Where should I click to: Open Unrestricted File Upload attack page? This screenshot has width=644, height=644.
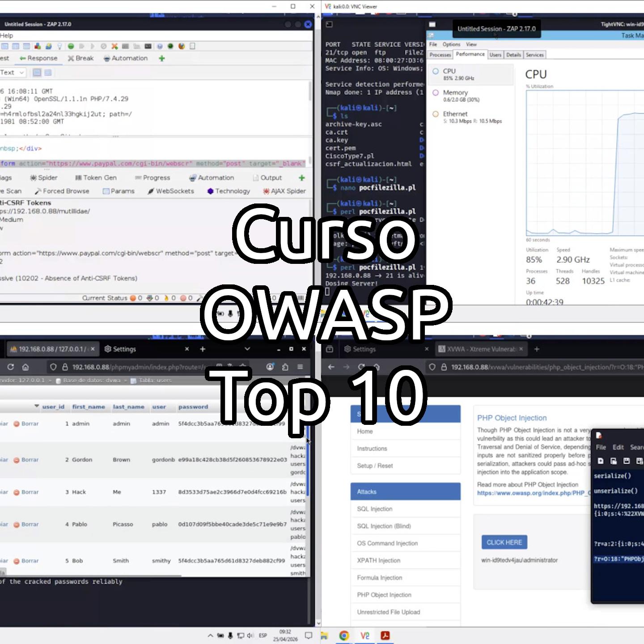point(406,612)
